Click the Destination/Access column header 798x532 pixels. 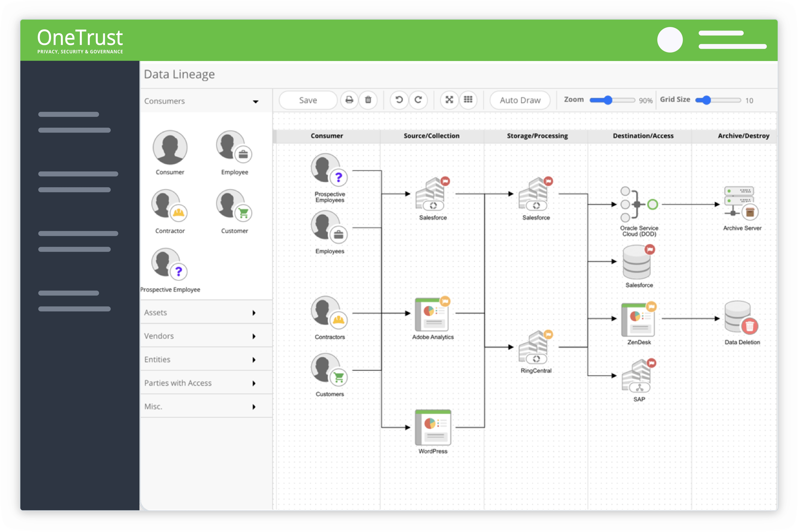643,136
